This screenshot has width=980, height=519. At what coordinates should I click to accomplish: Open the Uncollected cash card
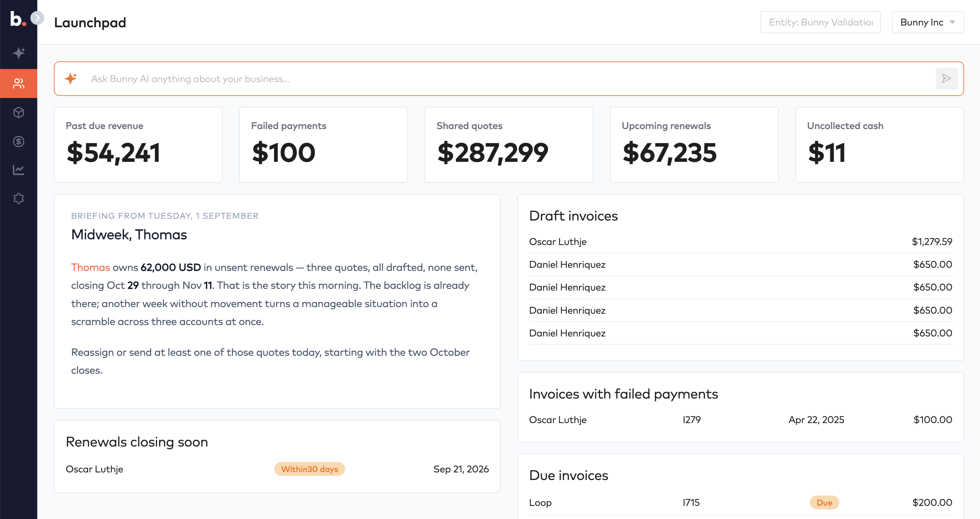[x=880, y=145]
